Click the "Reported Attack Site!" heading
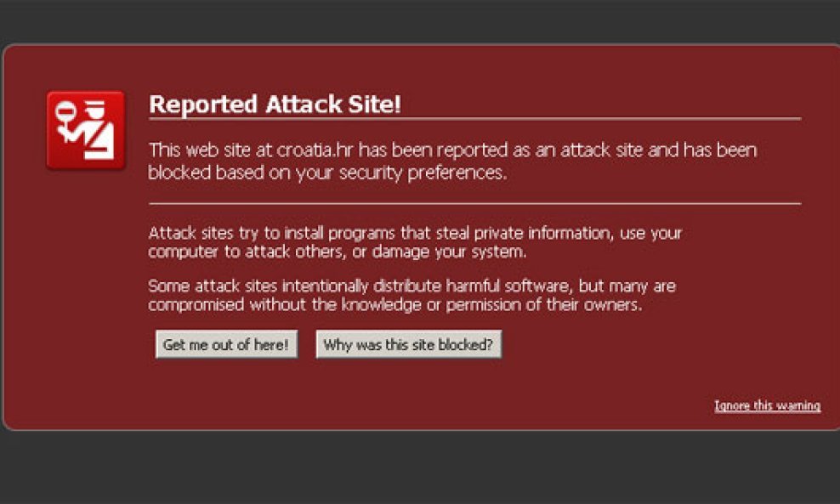840x504 pixels. point(275,105)
